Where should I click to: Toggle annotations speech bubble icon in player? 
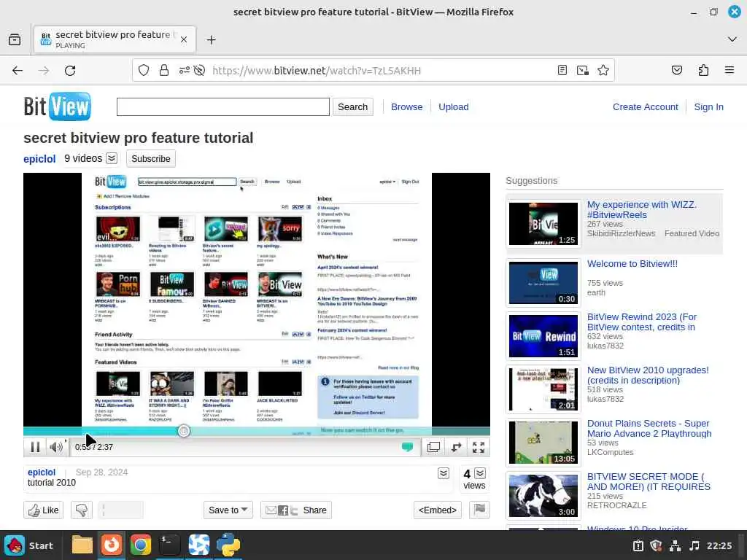pyautogui.click(x=407, y=447)
